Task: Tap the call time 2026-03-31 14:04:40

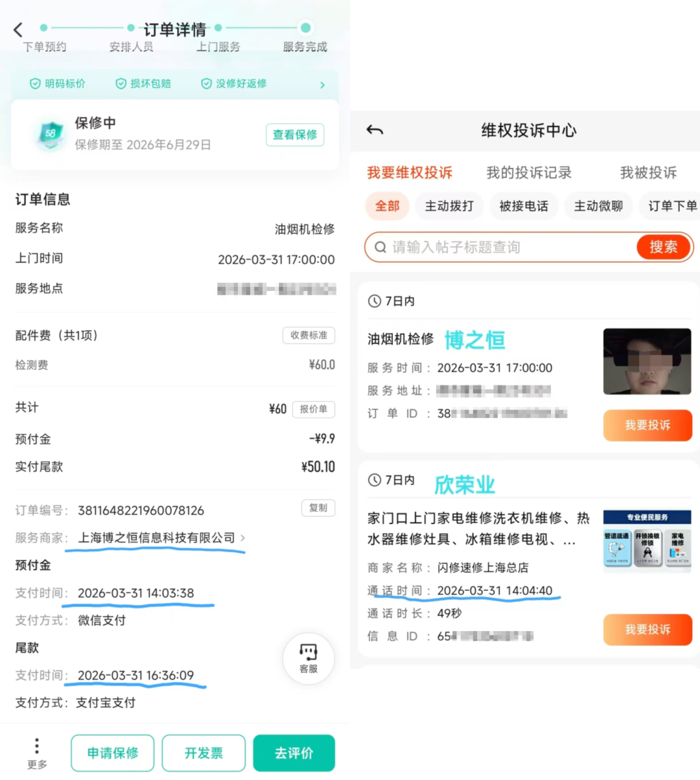Action: pyautogui.click(x=495, y=591)
